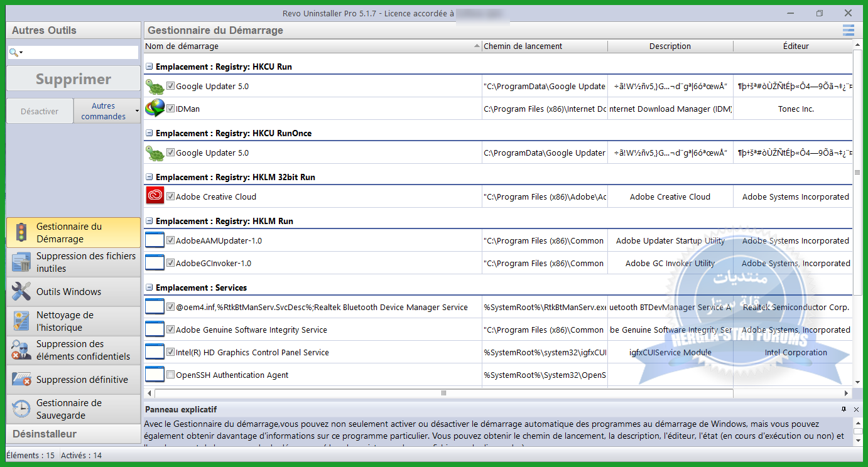Open the Autres commandes dropdown
This screenshot has height=467, width=868.
[x=107, y=111]
